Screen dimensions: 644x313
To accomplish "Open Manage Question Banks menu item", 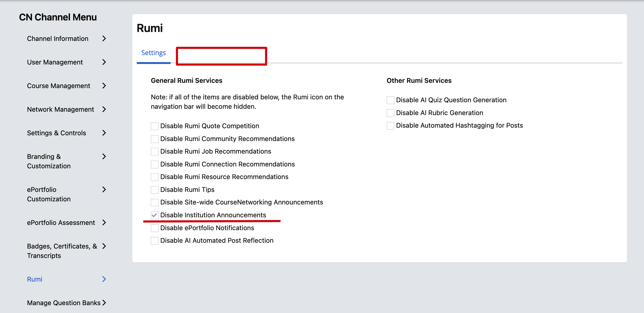I will pyautogui.click(x=64, y=303).
